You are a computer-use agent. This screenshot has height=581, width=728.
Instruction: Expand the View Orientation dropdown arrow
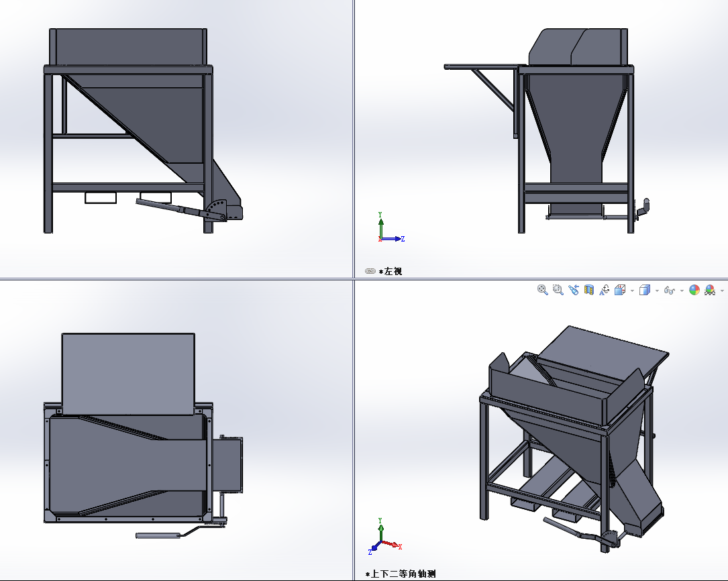[x=632, y=291]
